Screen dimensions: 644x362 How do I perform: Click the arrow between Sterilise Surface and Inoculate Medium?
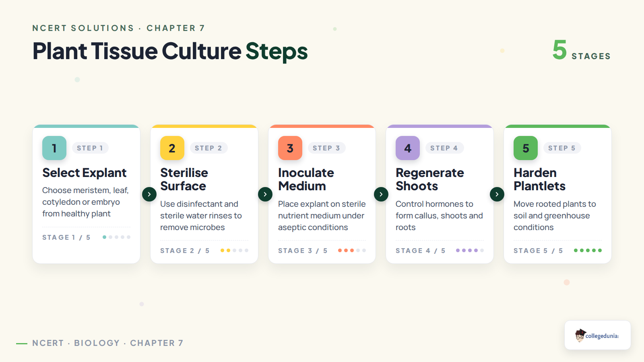point(265,194)
